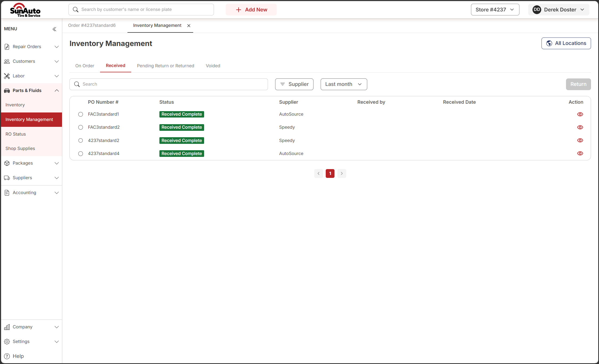
Task: Click the Customers people icon
Action: pyautogui.click(x=7, y=61)
